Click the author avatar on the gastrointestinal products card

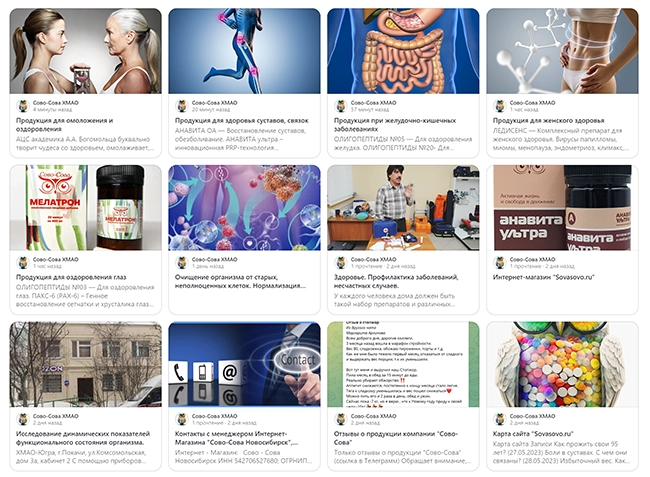pyautogui.click(x=341, y=106)
